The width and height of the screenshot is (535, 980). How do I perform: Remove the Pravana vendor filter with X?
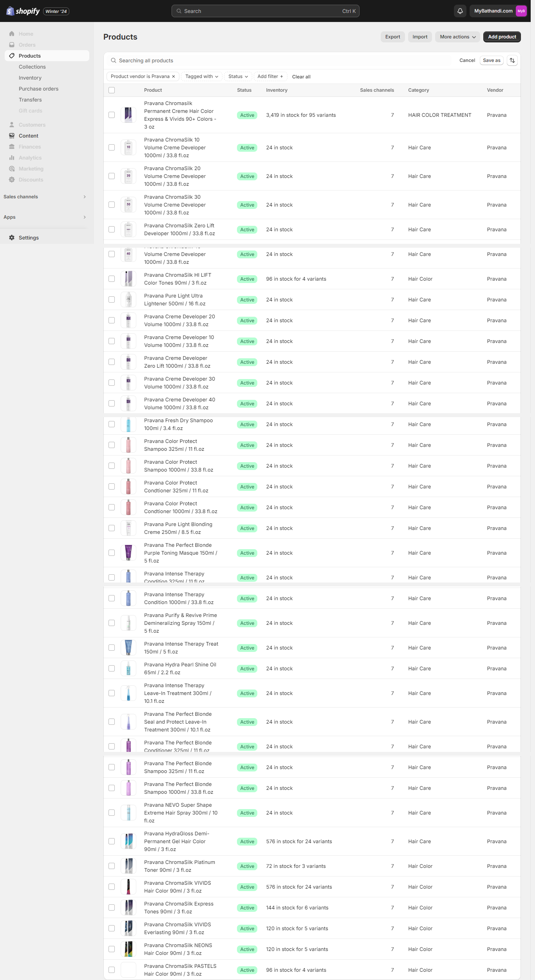pos(174,76)
